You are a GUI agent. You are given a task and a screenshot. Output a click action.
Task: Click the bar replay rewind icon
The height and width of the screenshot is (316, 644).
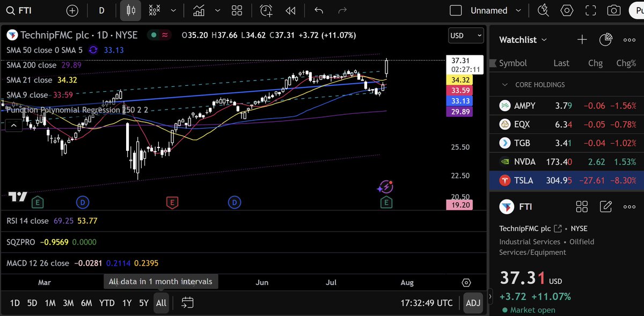tap(290, 10)
